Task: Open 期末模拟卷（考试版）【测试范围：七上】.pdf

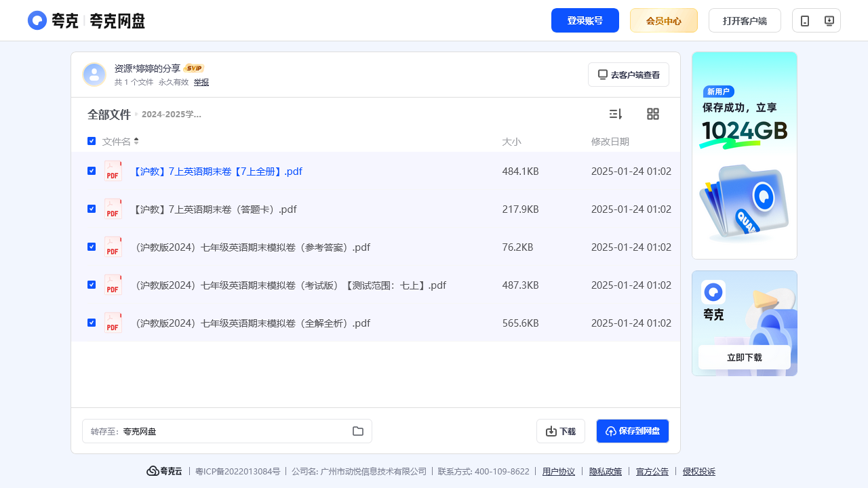Action: tap(288, 285)
